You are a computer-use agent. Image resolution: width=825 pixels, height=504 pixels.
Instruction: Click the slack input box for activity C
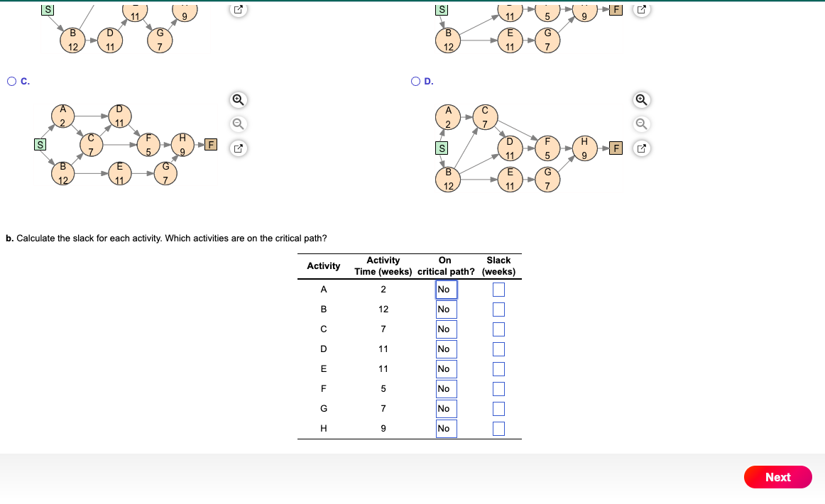click(x=498, y=329)
